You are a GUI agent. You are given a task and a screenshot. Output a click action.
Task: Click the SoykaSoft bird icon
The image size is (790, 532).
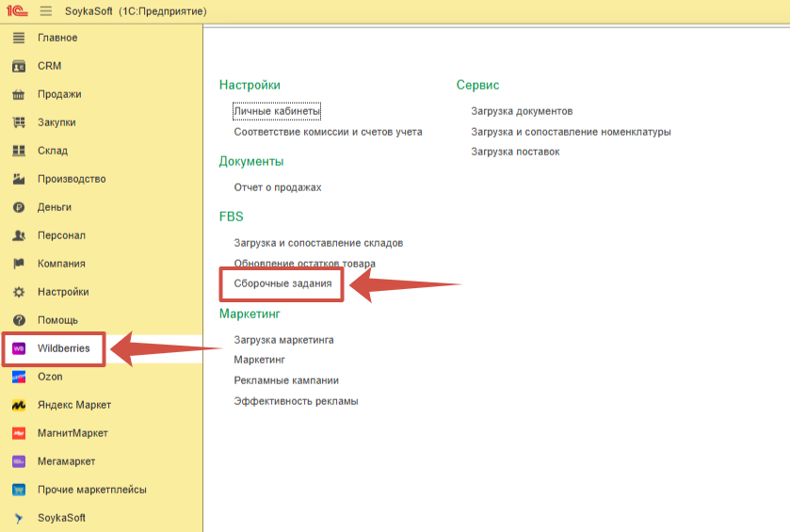[x=19, y=518]
